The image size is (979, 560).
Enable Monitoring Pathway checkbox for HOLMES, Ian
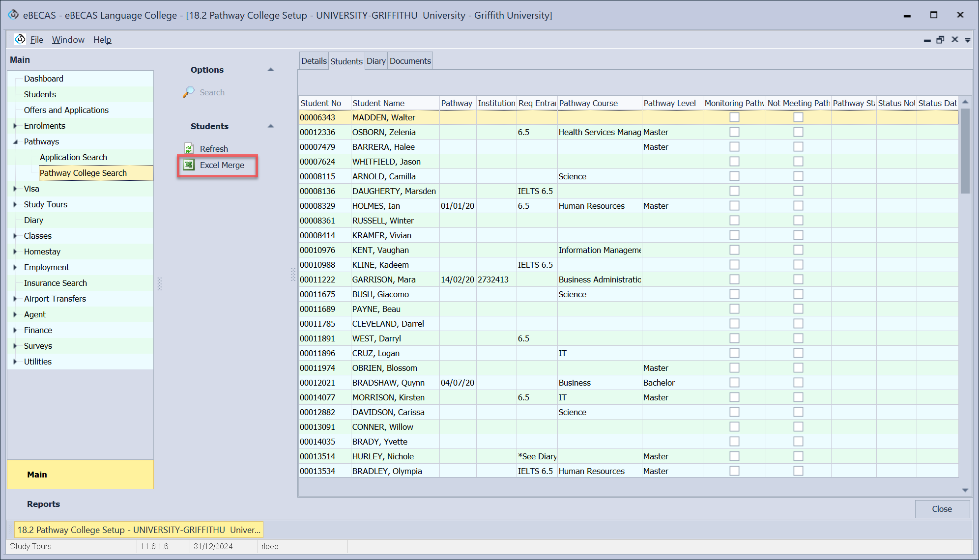734,206
